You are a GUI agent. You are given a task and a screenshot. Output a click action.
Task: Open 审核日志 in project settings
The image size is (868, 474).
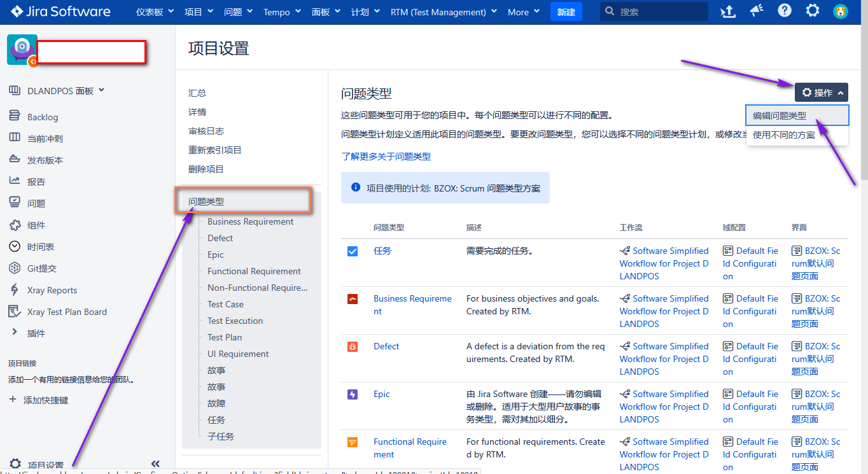[x=206, y=131]
